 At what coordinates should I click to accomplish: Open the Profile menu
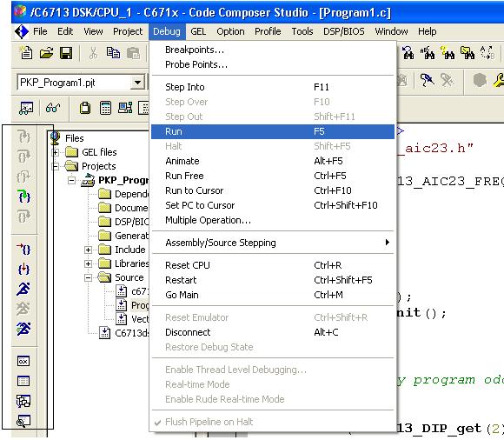(268, 31)
